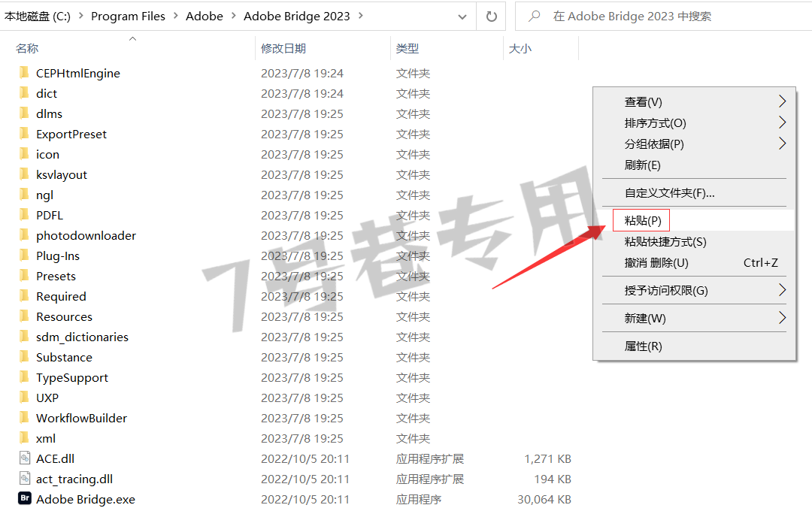The width and height of the screenshot is (812, 508).
Task: Select the Required folder icon
Action: click(x=24, y=295)
